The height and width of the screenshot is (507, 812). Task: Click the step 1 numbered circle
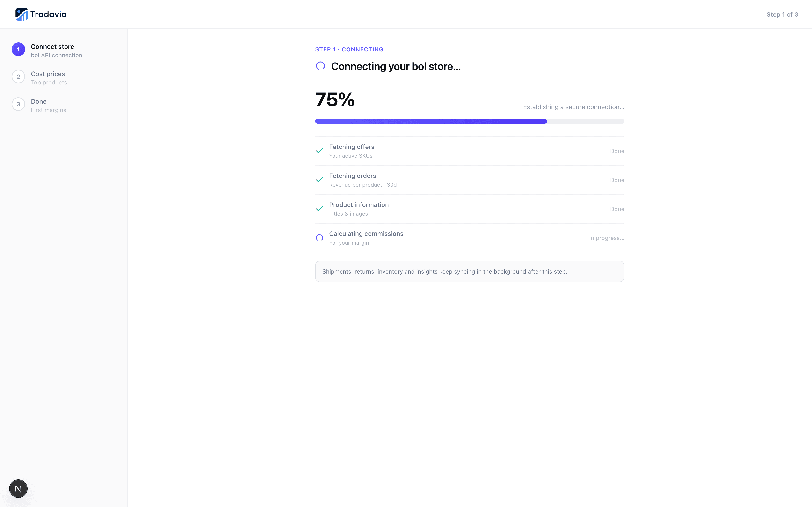tap(18, 49)
